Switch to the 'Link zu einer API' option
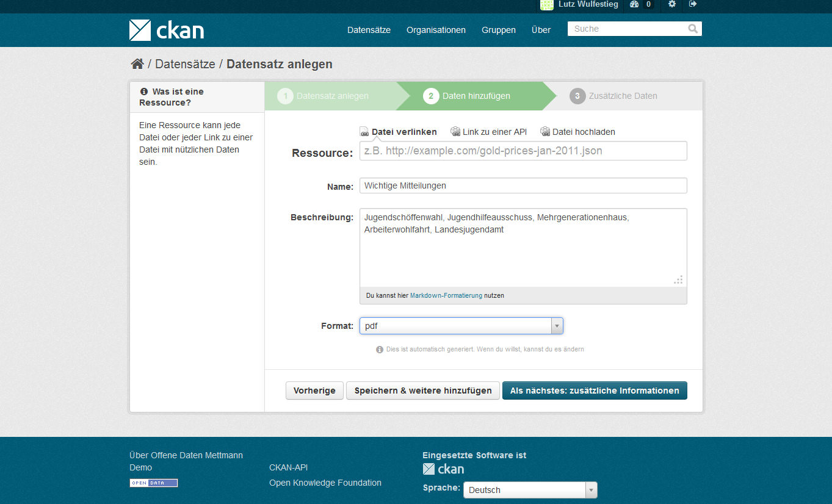Viewport: 832px width, 504px height. [x=489, y=132]
